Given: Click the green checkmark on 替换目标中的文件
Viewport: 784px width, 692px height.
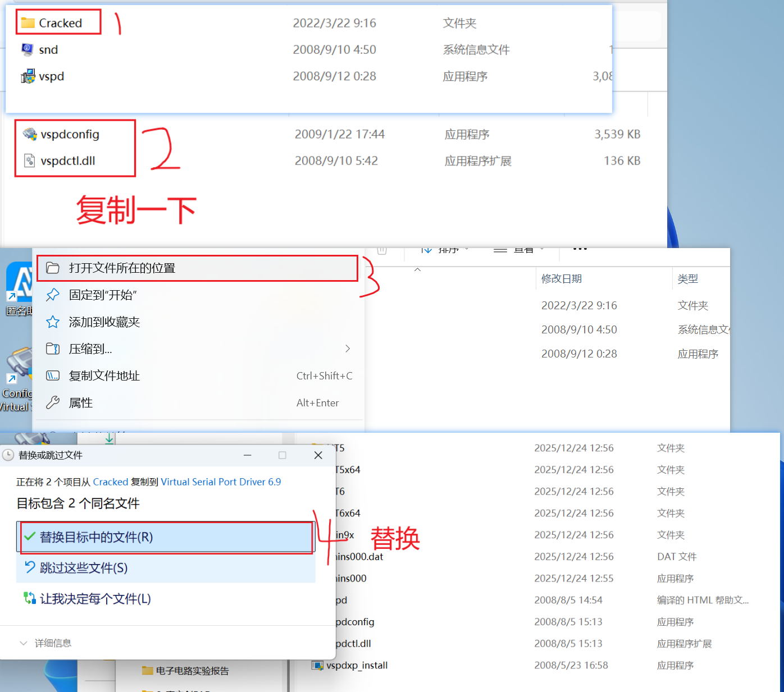Looking at the screenshot, I should 30,537.
